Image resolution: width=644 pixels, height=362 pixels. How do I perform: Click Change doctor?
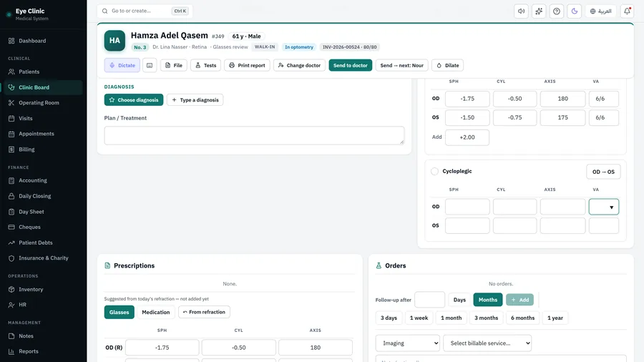point(299,65)
